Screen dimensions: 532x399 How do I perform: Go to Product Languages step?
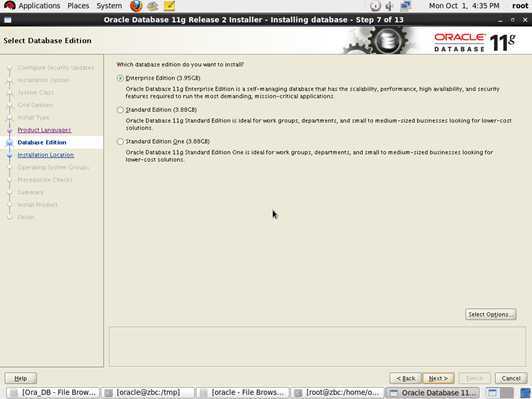tap(44, 130)
